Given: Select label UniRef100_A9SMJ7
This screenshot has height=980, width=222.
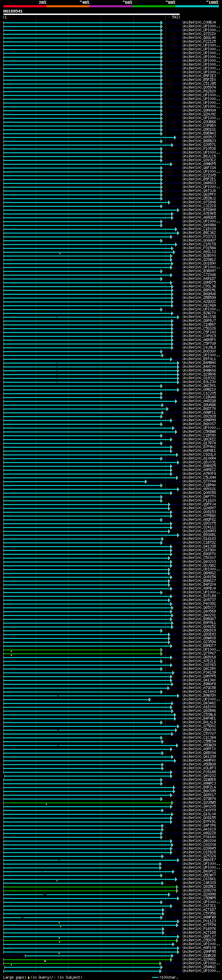Looking at the screenshot, I should click(x=199, y=137).
